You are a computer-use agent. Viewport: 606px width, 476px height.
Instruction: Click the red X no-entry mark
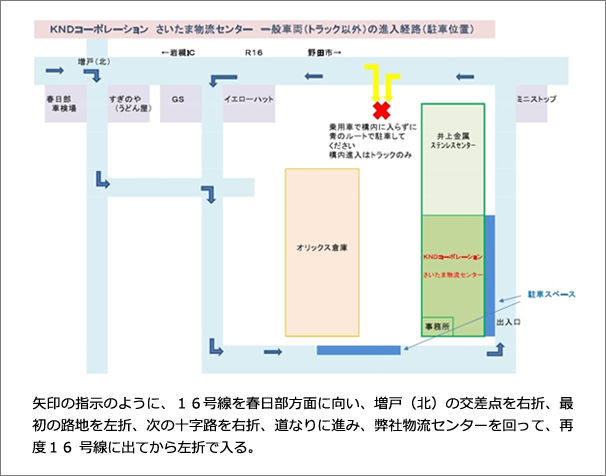pyautogui.click(x=381, y=110)
